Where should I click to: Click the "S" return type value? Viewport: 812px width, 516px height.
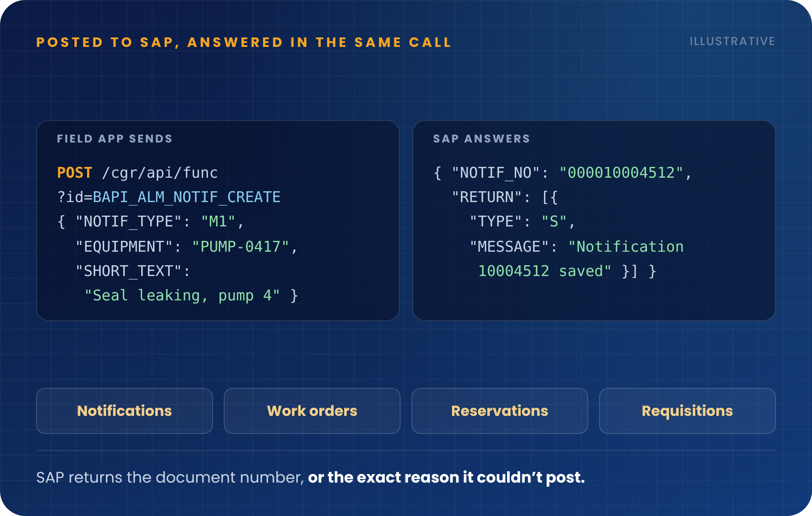click(x=554, y=221)
